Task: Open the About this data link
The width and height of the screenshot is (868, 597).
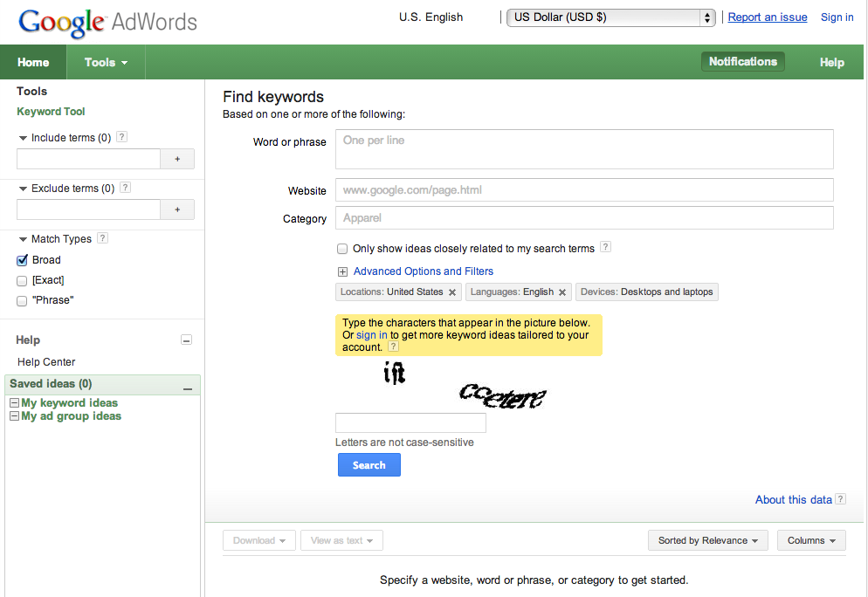Action: (x=793, y=499)
